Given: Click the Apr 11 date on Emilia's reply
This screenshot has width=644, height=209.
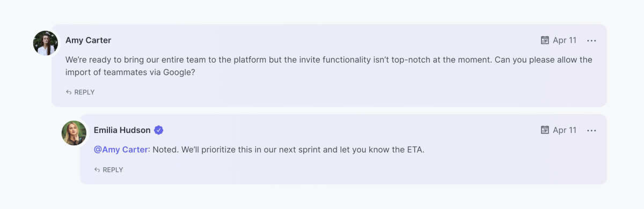Looking at the screenshot, I should (565, 130).
